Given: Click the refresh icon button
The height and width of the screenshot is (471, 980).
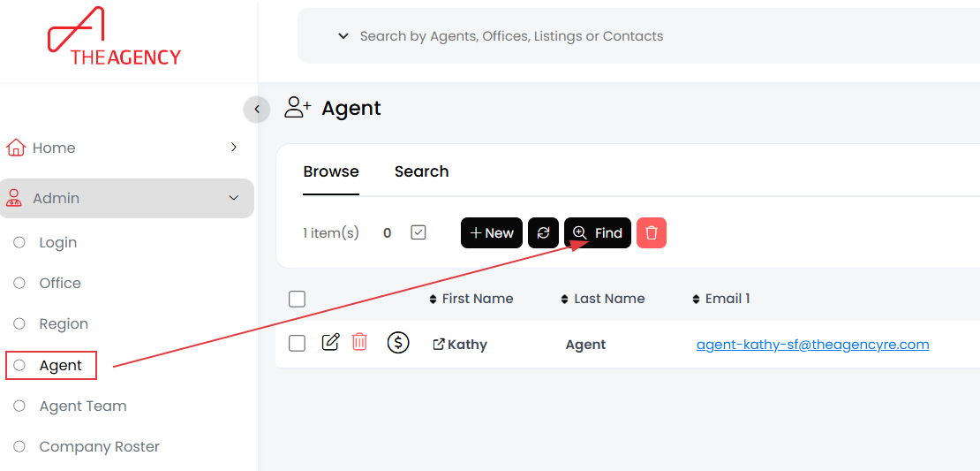Looking at the screenshot, I should tap(543, 233).
